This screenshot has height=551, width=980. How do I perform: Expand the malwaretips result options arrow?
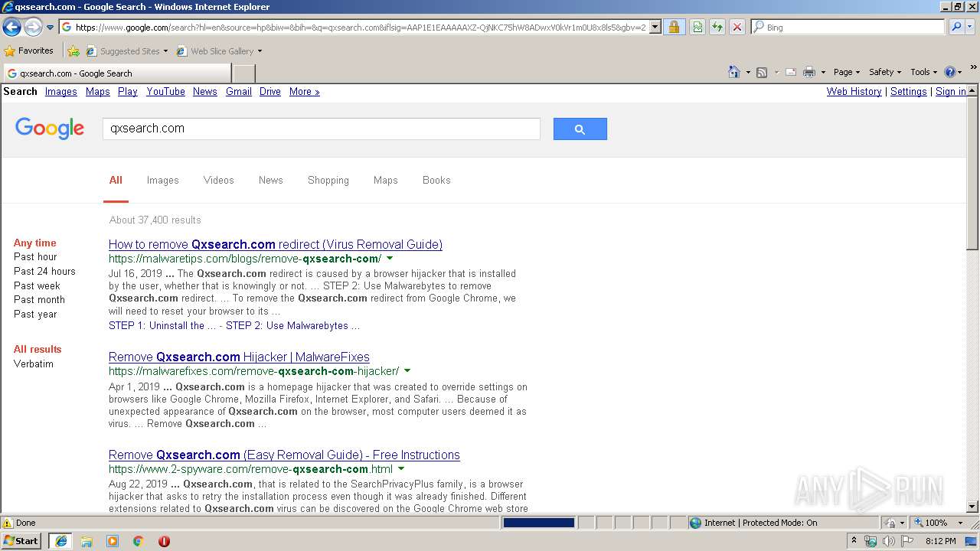coord(390,259)
